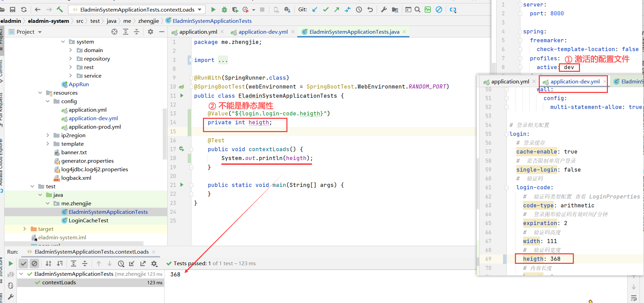
Task: Close the EladminSystemApplicationTests.java editor tab
Action: (x=404, y=32)
